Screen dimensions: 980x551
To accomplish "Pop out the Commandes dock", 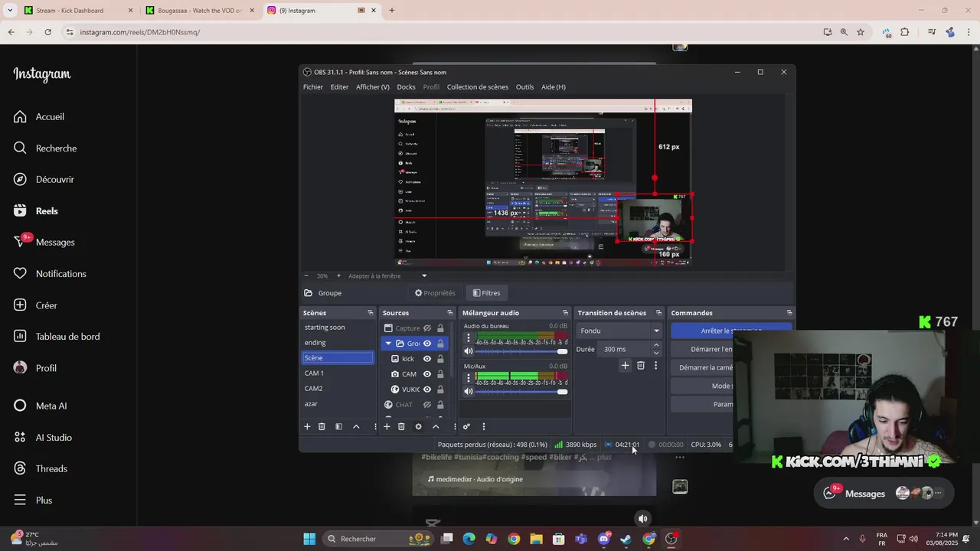I will coord(789,313).
